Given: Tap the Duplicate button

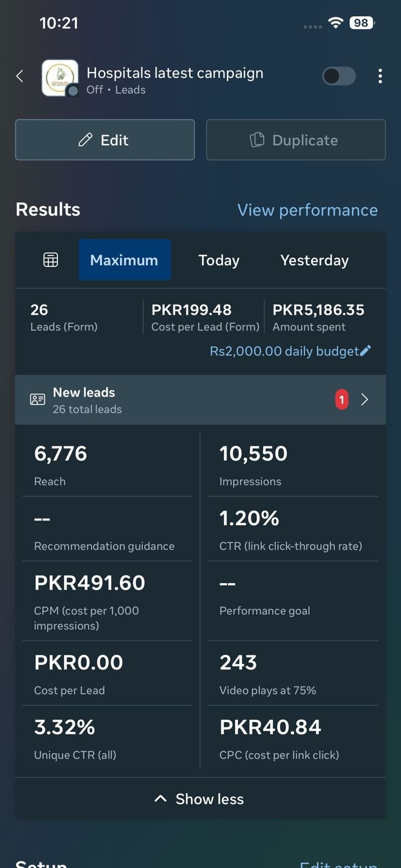Looking at the screenshot, I should pos(296,140).
